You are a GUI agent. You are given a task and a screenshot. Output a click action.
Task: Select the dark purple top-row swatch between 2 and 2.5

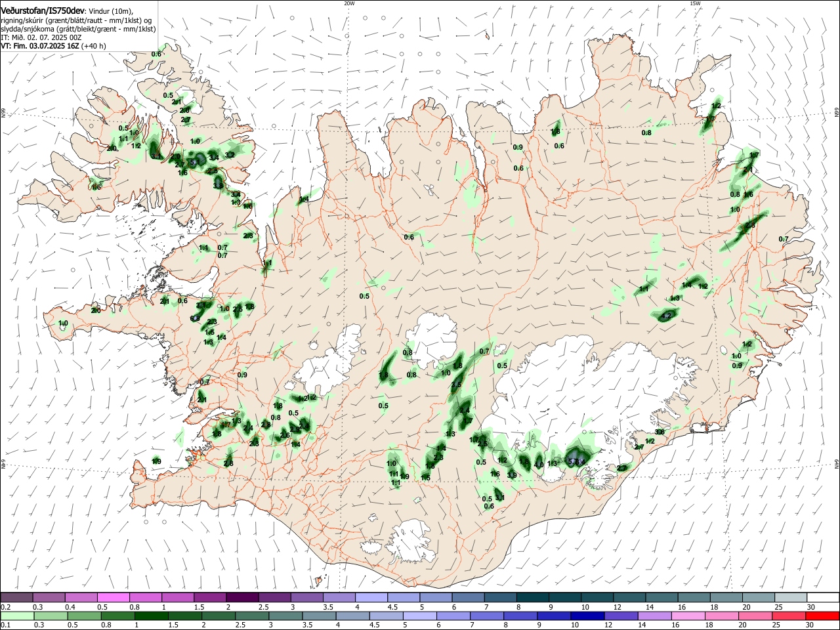(242, 597)
